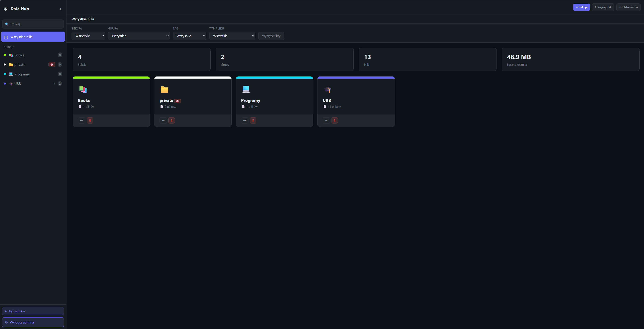Image resolution: width=644 pixels, height=329 pixels.
Task: Click the Wyczyść filtry button
Action: pyautogui.click(x=271, y=36)
